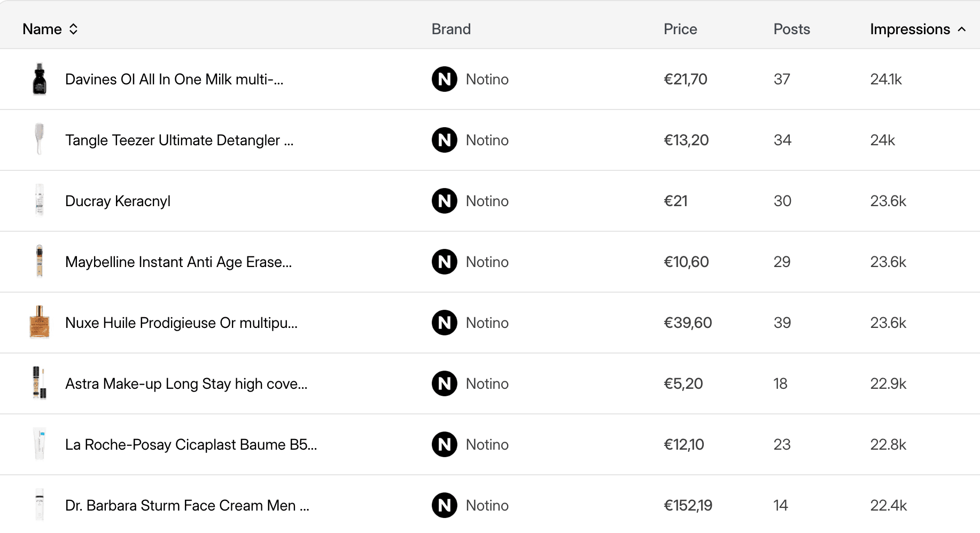Click the €152,19 price cell
Screen dimensions: 980x533
[688, 505]
